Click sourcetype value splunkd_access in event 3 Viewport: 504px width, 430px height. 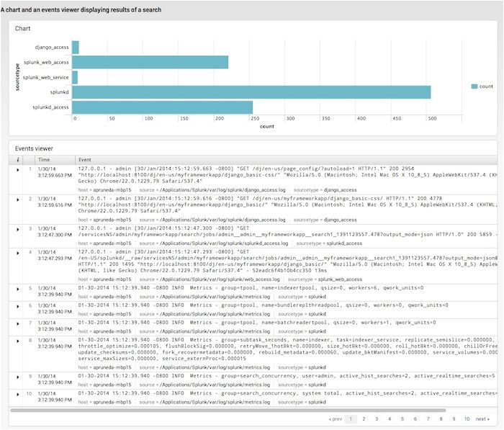(344, 243)
